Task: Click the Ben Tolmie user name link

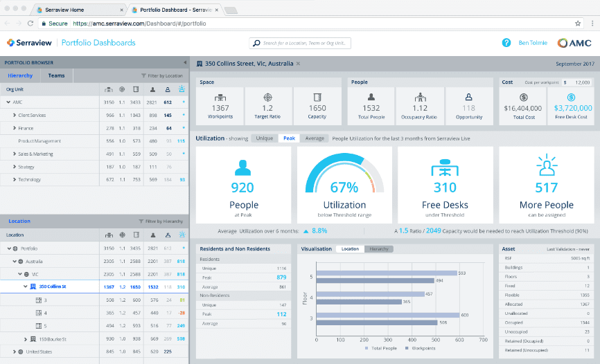Action: tap(533, 43)
